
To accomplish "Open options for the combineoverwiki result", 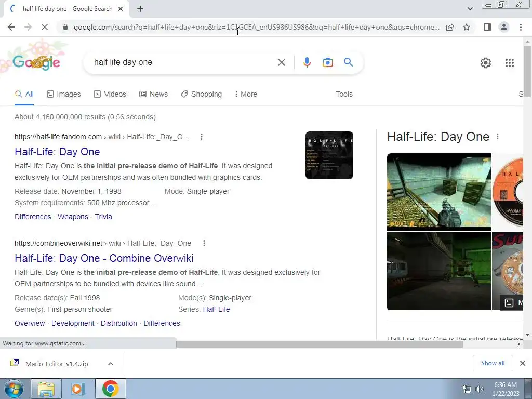I will [x=204, y=243].
